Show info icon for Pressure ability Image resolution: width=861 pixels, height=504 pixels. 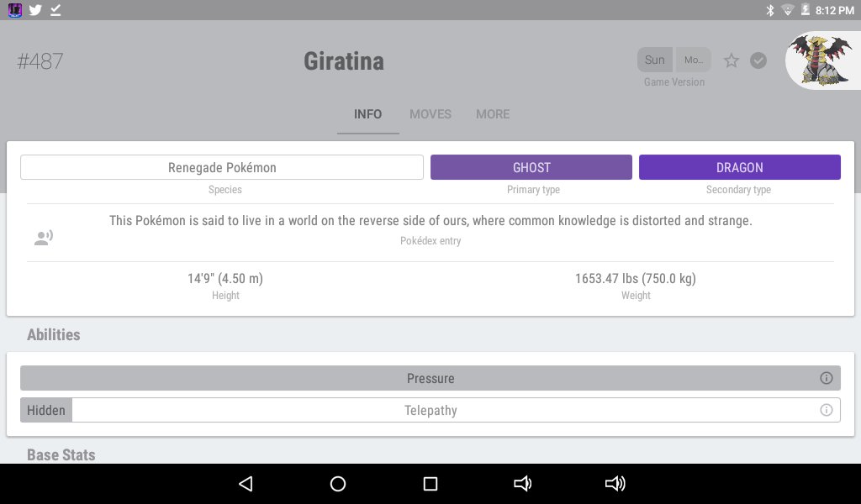826,378
